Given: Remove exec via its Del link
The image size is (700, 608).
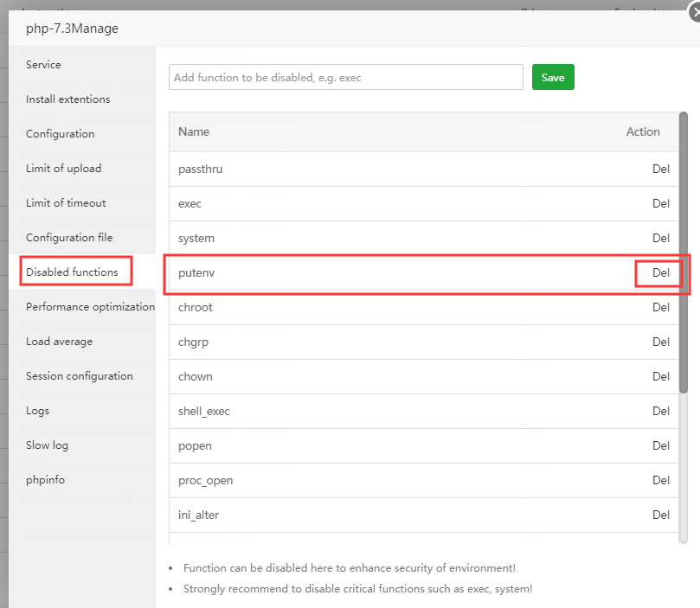Looking at the screenshot, I should 660,203.
